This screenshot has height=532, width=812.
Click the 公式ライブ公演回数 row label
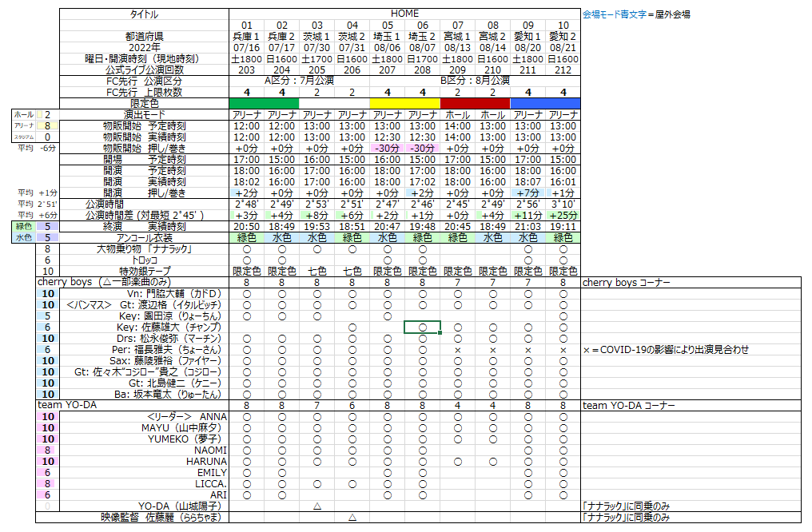144,69
